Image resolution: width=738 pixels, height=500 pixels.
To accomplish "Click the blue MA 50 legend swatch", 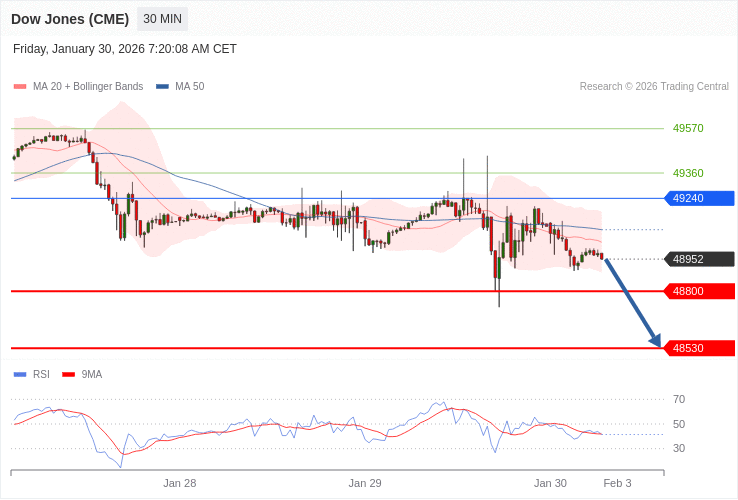I will (162, 87).
